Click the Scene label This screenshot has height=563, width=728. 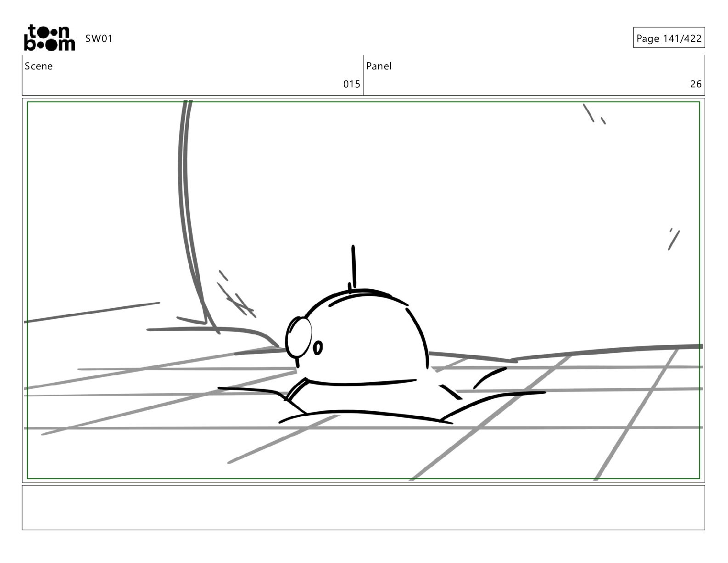39,66
